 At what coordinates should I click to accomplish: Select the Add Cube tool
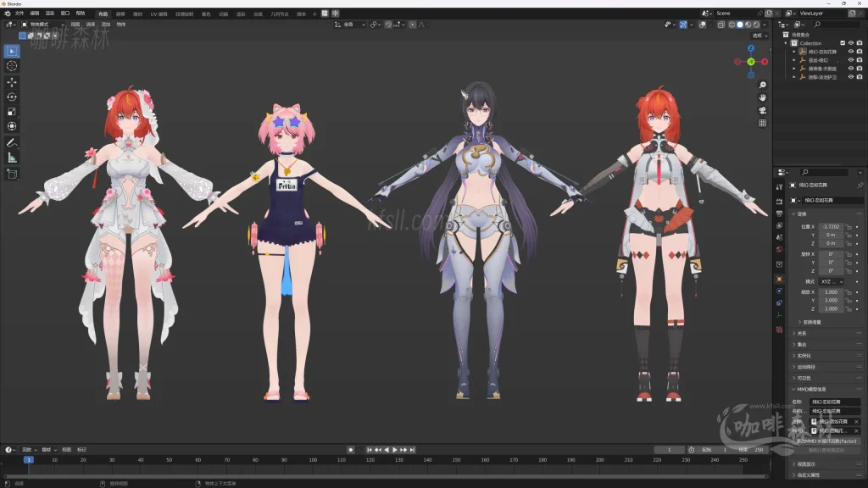pos(12,175)
